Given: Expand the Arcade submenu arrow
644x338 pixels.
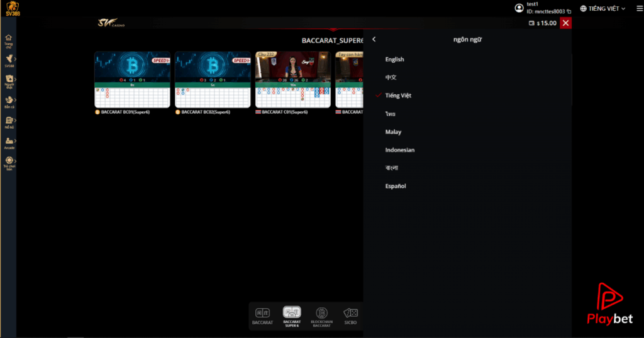Looking at the screenshot, I should point(15,141).
